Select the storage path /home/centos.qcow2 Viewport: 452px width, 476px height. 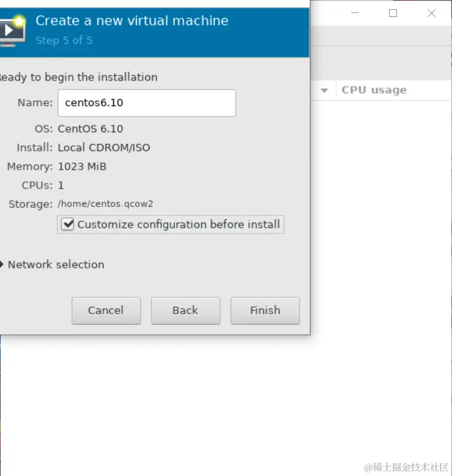coord(105,204)
